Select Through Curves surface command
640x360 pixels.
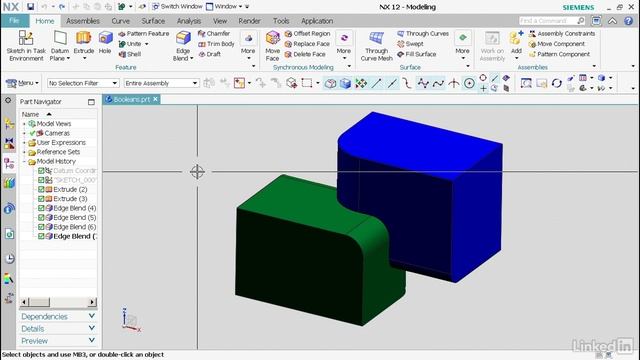pyautogui.click(x=423, y=33)
